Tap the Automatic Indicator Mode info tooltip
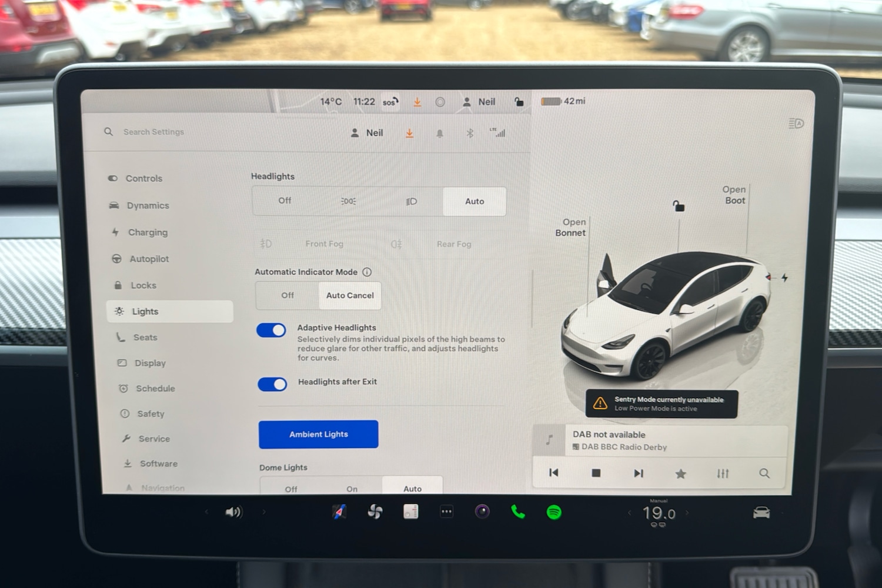The image size is (882, 588). tap(367, 272)
